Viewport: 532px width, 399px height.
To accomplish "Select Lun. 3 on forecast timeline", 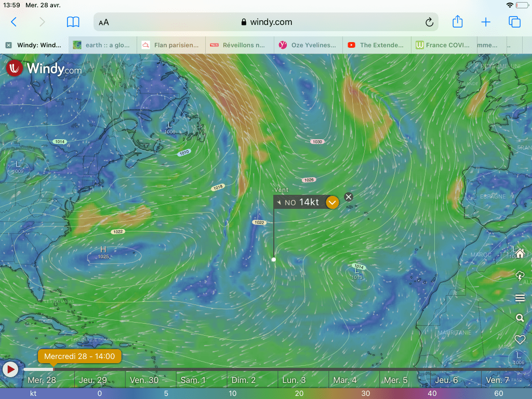I will click(290, 380).
